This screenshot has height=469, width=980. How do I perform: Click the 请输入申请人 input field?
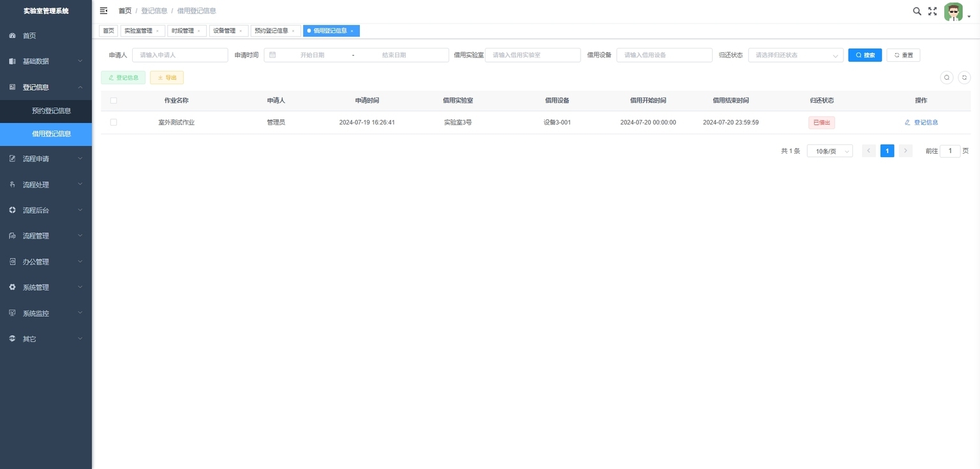180,55
